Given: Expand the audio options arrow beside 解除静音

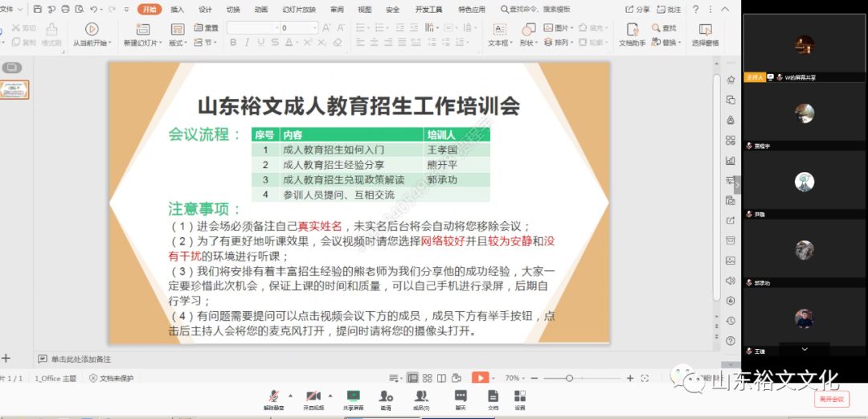Looking at the screenshot, I should (290, 396).
